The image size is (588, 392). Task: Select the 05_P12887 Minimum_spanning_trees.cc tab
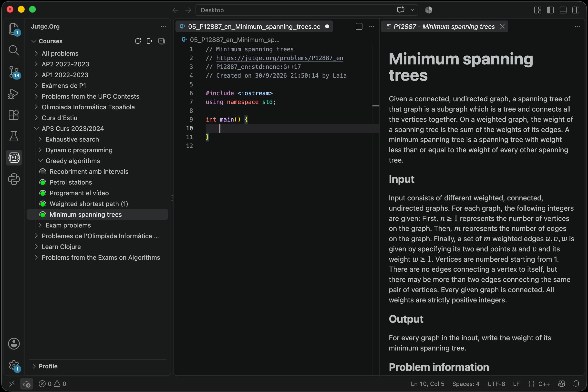tap(254, 27)
